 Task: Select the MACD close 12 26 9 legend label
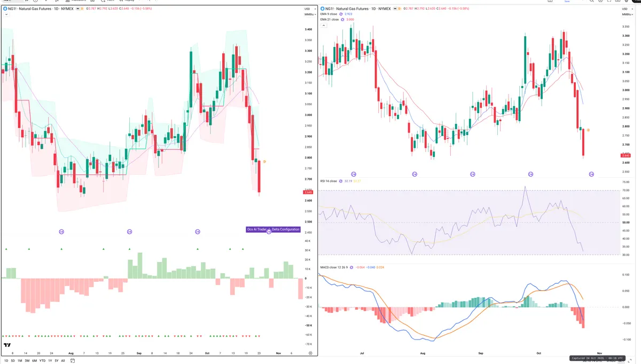point(334,267)
